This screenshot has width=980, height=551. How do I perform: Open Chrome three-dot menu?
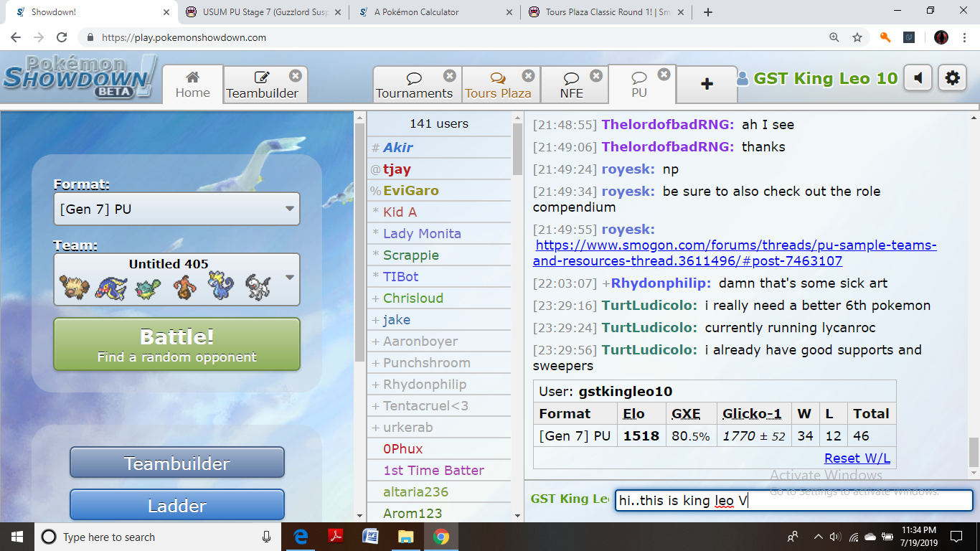coord(965,37)
